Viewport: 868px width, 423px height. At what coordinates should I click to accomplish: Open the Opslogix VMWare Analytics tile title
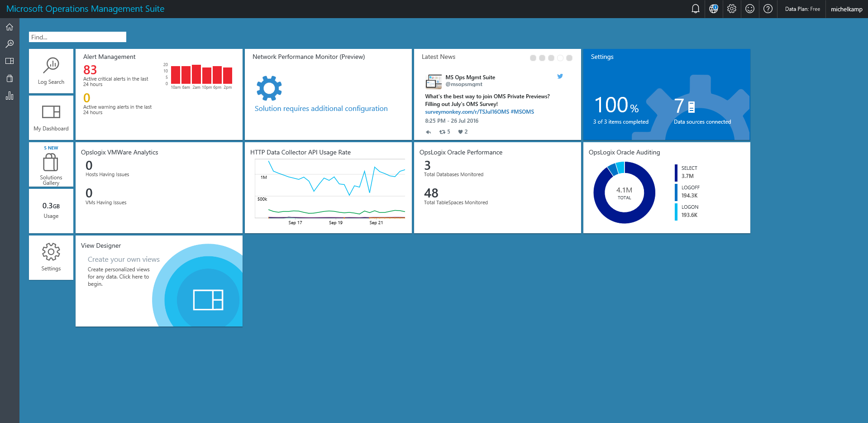[x=119, y=152]
